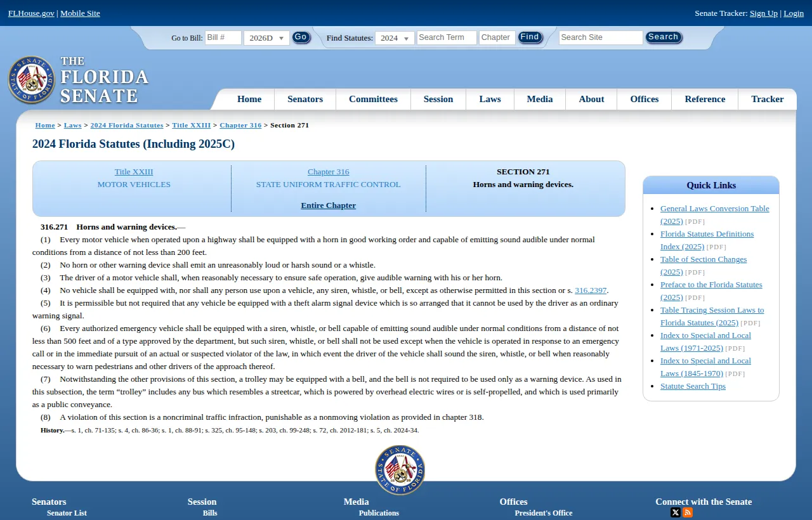812x520 pixels.
Task: Open the Senators navigation tab
Action: pyautogui.click(x=304, y=99)
